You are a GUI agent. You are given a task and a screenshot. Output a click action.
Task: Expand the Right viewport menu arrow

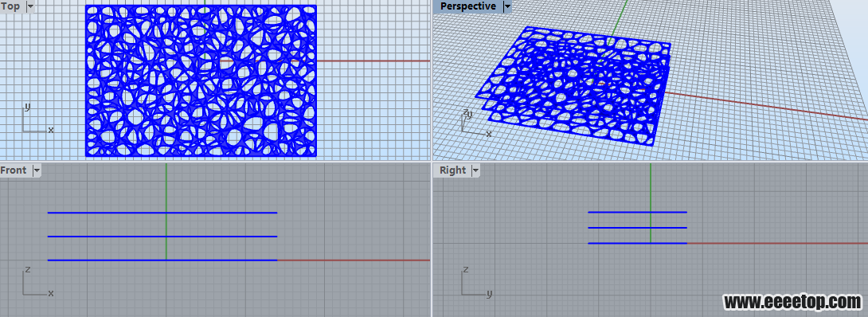tap(475, 170)
